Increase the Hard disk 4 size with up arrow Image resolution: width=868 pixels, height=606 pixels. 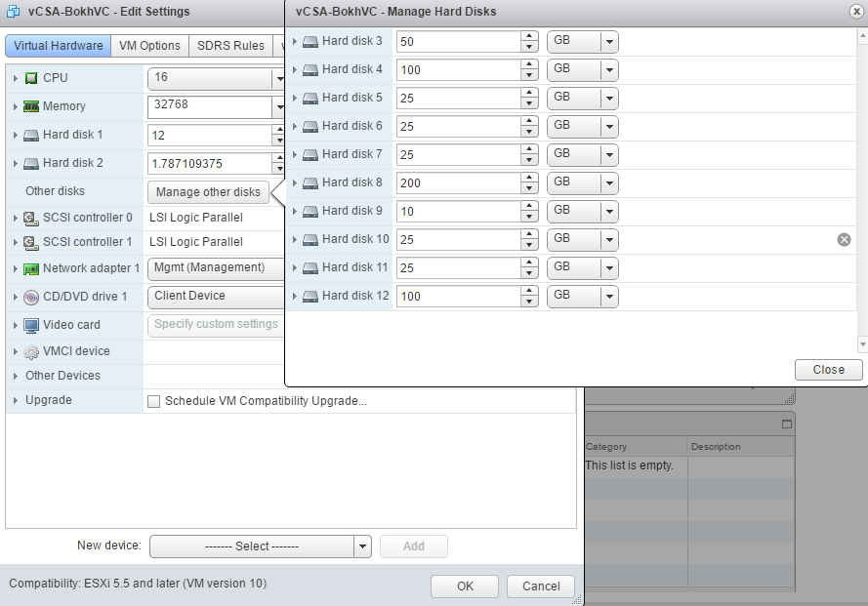(529, 64)
